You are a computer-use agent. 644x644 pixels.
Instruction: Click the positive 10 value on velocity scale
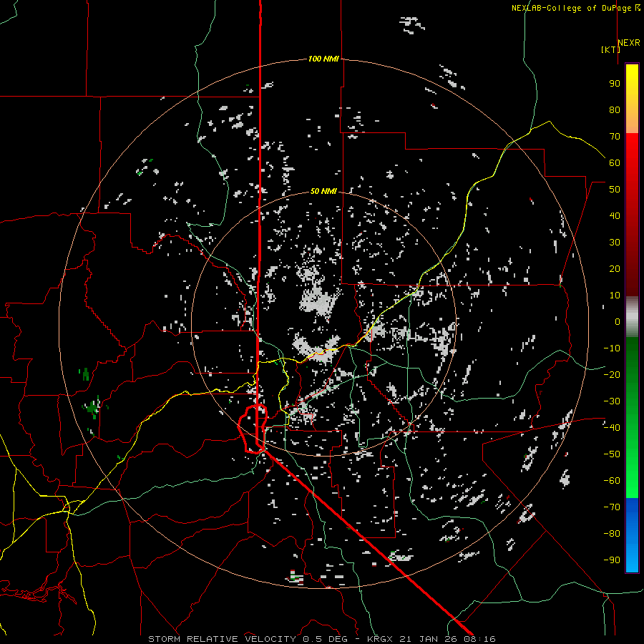tap(615, 296)
